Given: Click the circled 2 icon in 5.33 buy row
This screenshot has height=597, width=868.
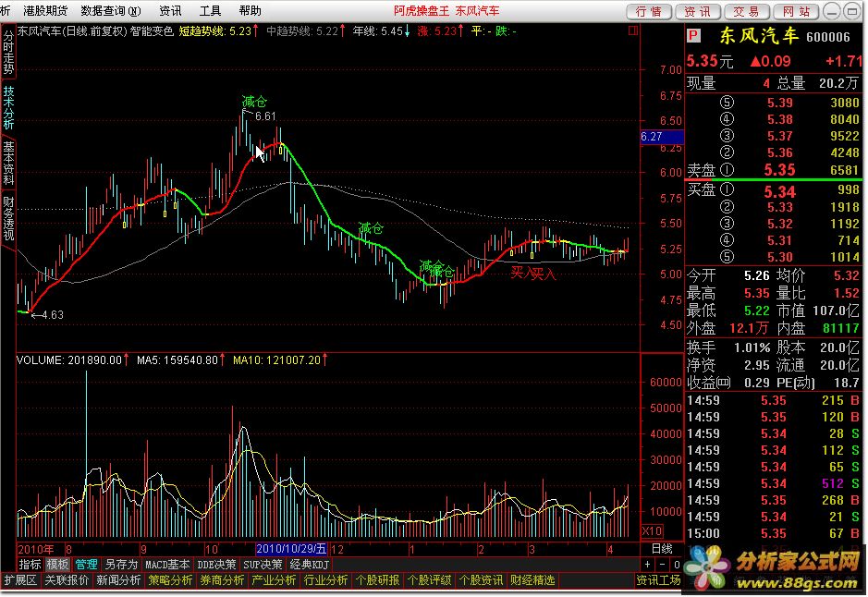Looking at the screenshot, I should point(727,207).
